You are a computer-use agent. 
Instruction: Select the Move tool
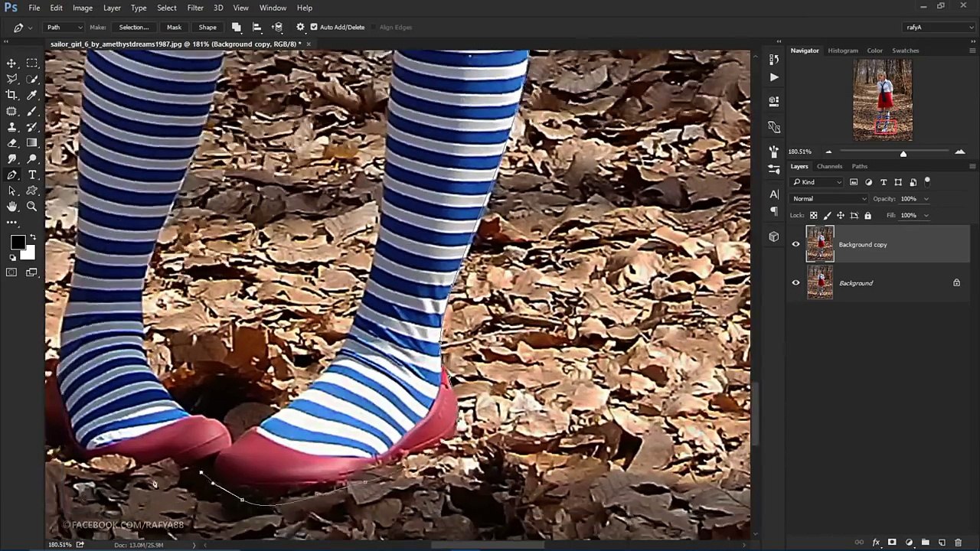click(x=12, y=63)
